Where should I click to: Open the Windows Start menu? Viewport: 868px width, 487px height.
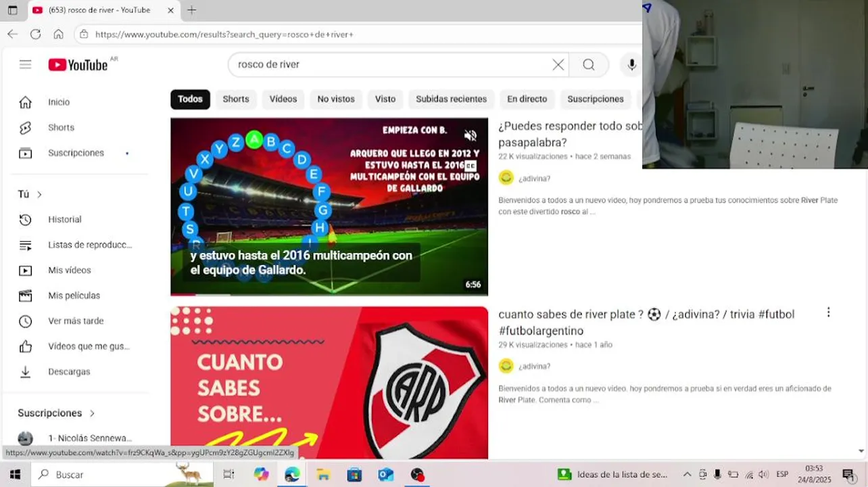click(15, 475)
